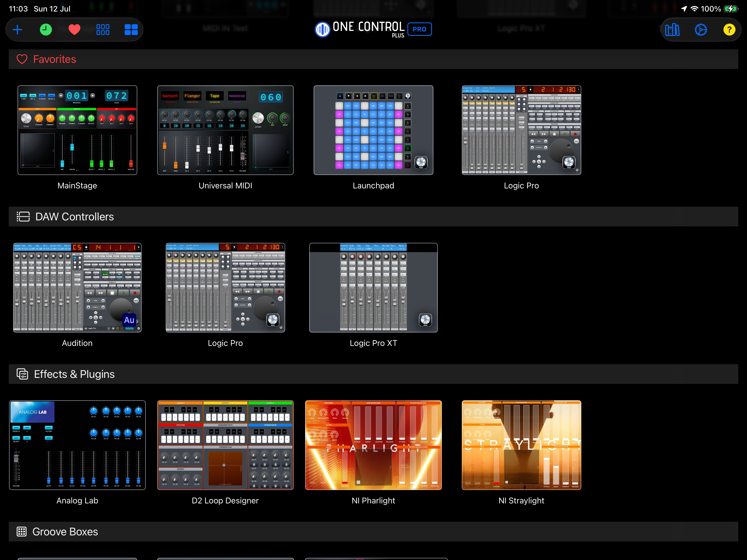Screen dimensions: 747x560
Task: Click the Launchpad label text
Action: pyautogui.click(x=373, y=185)
